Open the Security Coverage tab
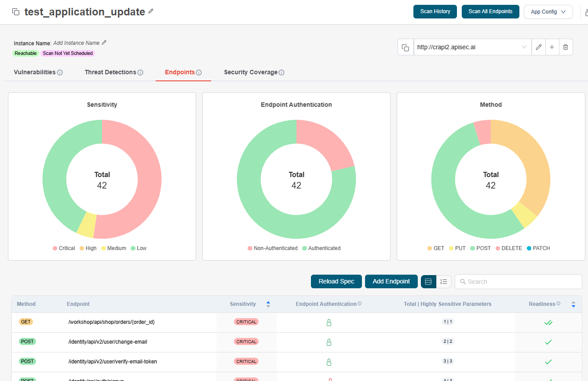This screenshot has height=381, width=588. tap(251, 72)
